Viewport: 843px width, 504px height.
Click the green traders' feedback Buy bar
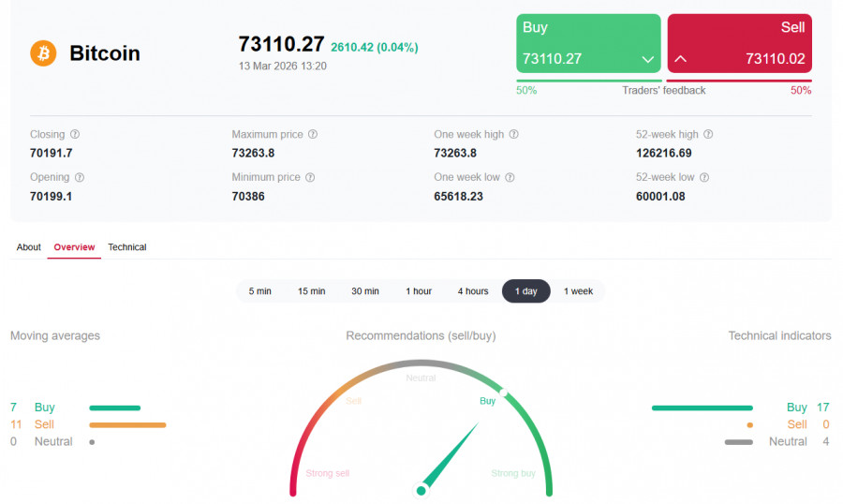click(x=589, y=81)
